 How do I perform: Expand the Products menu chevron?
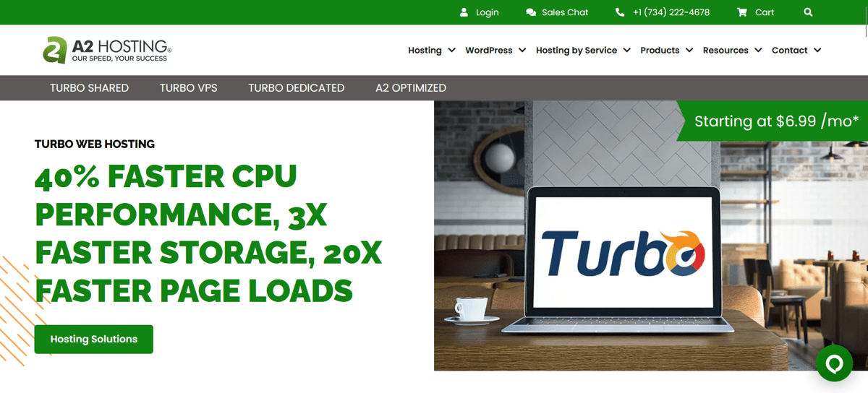[689, 51]
